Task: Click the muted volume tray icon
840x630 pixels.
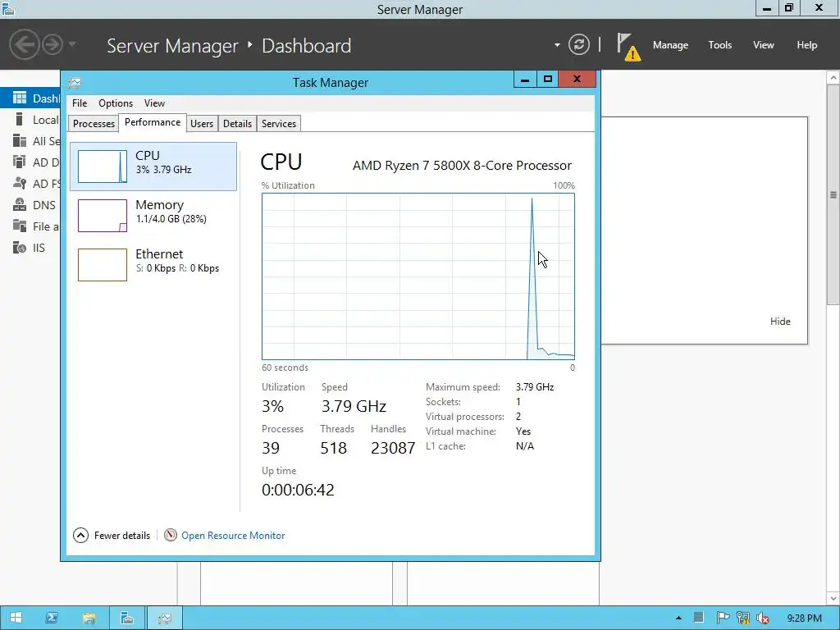Action: (x=763, y=619)
